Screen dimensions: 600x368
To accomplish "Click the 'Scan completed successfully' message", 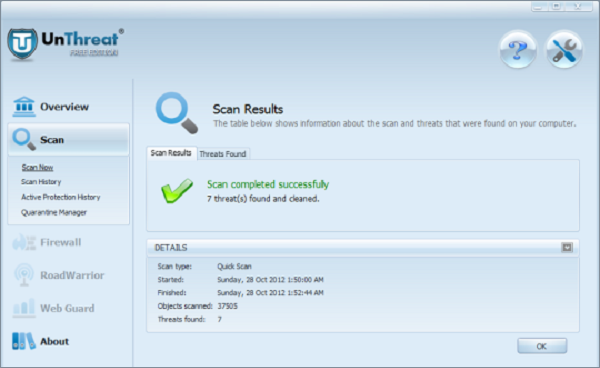I will 268,184.
